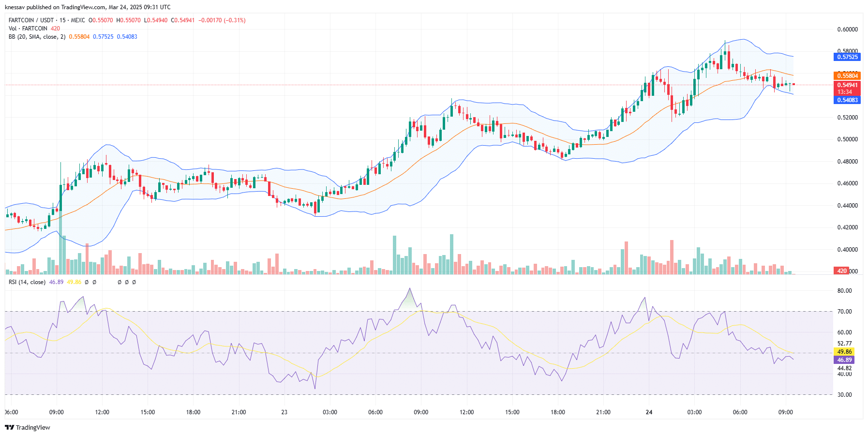Click the orange 0.55804 basis price tag
The image size is (868, 436).
847,76
